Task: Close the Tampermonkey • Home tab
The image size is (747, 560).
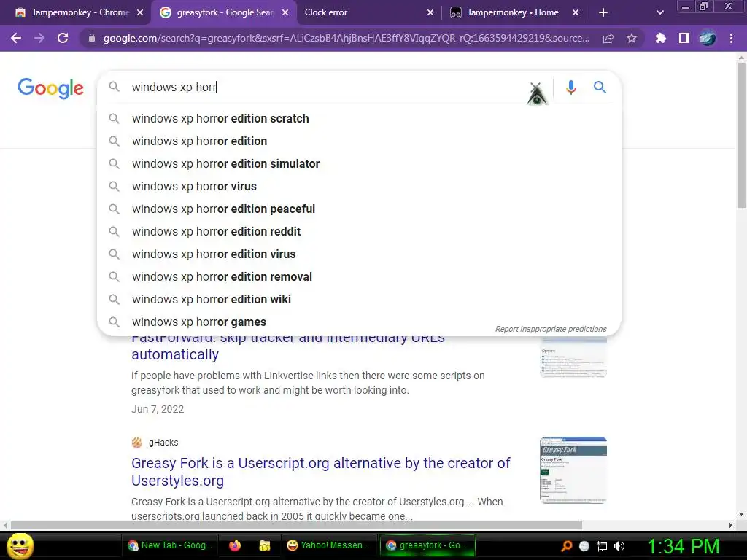Action: point(576,12)
